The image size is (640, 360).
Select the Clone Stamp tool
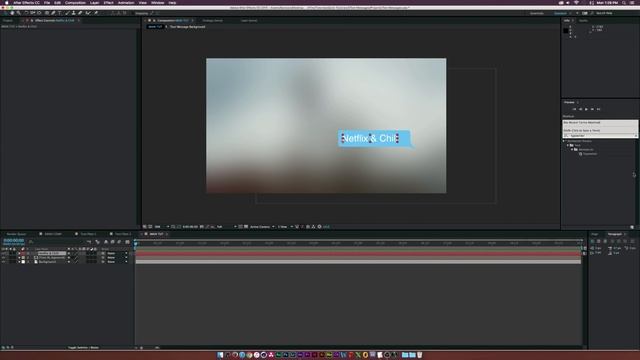(73, 13)
